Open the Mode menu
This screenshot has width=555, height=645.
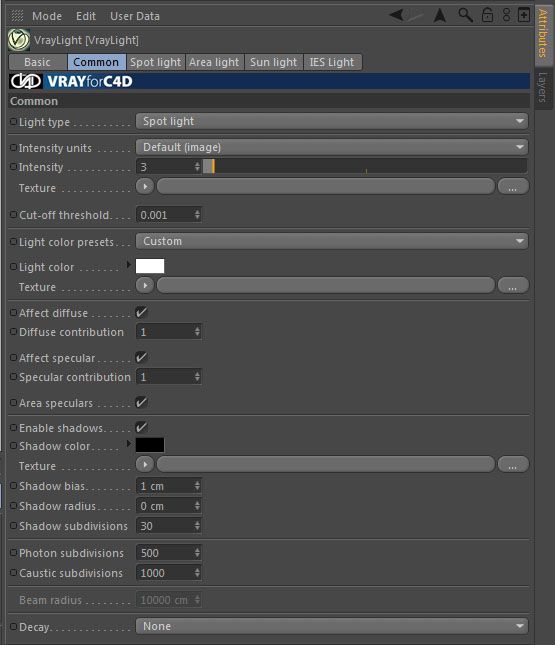pos(47,16)
